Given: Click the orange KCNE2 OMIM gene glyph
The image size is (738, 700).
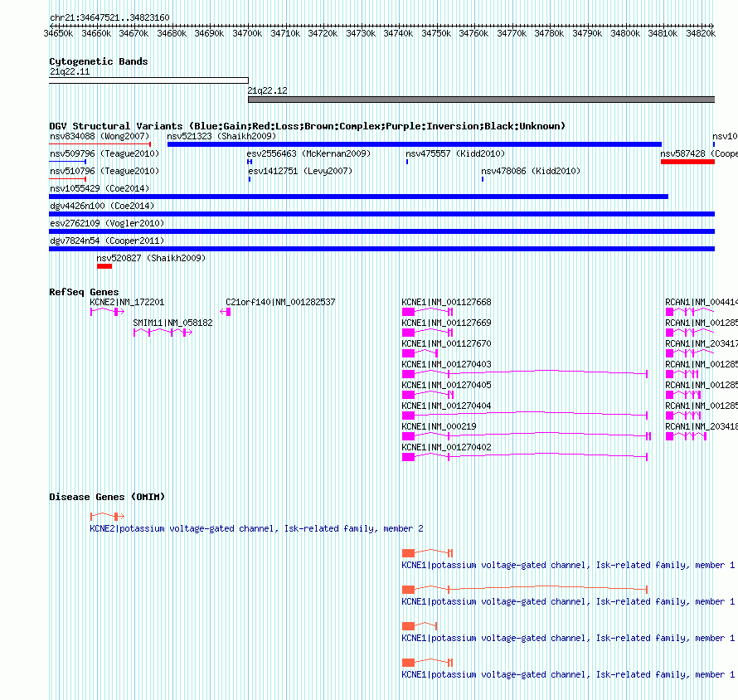Looking at the screenshot, I should 107,517.
